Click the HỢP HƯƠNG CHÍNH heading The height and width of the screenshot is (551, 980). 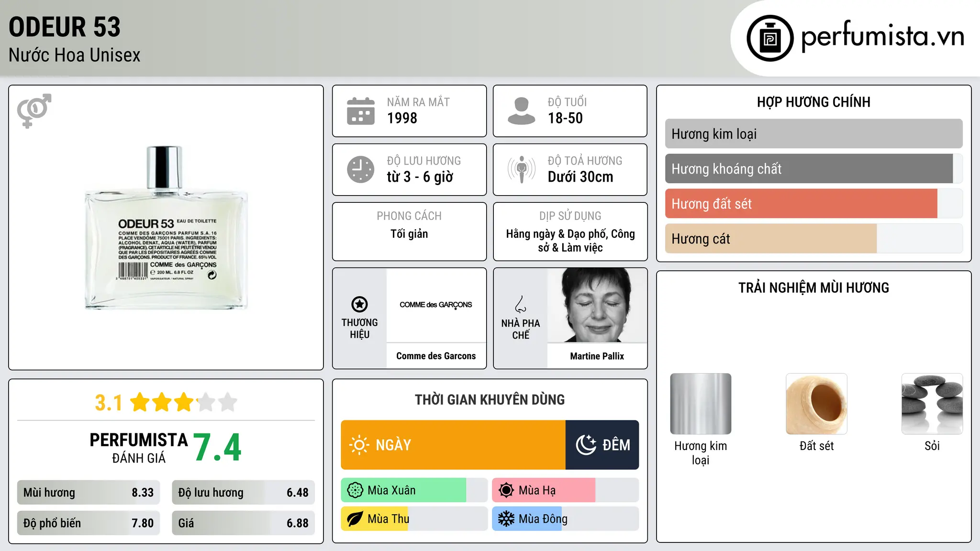813,102
